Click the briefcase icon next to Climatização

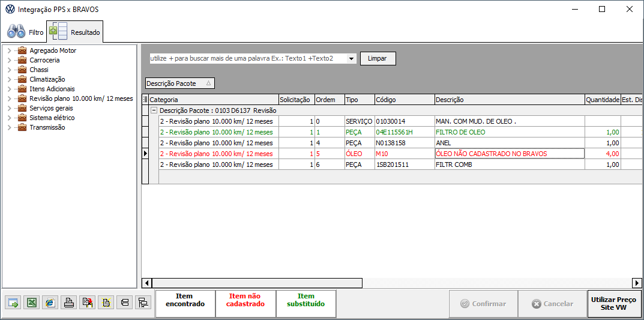click(x=22, y=79)
